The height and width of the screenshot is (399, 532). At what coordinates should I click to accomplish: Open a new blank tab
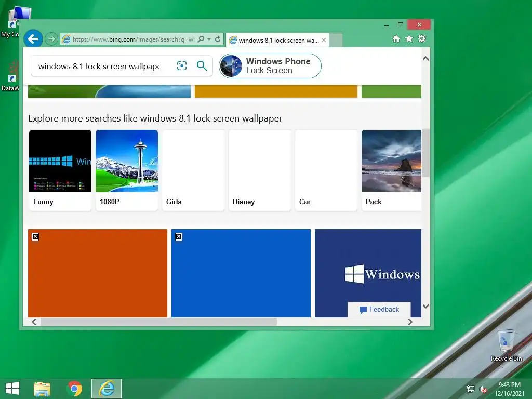(336, 40)
